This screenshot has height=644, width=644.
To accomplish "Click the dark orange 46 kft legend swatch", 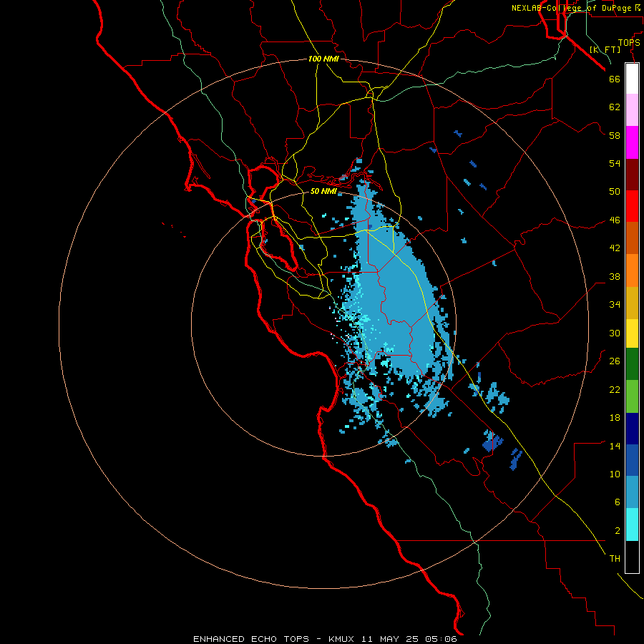I will 632,238.
